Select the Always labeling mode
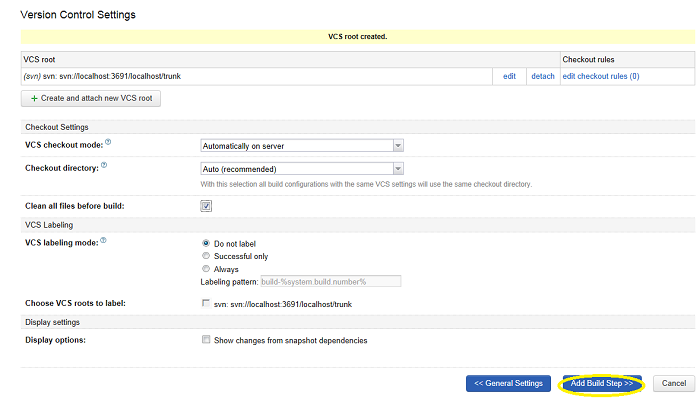700x412 pixels. pos(206,269)
